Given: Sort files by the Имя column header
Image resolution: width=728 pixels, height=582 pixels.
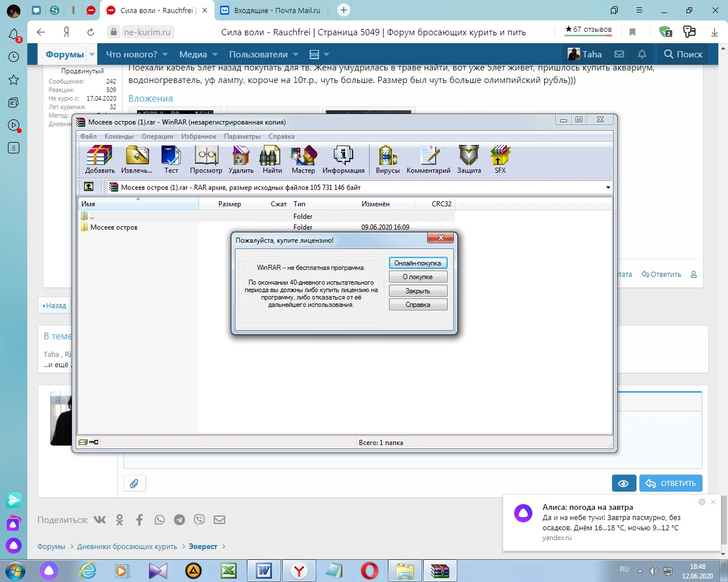Looking at the screenshot, I should click(x=138, y=203).
